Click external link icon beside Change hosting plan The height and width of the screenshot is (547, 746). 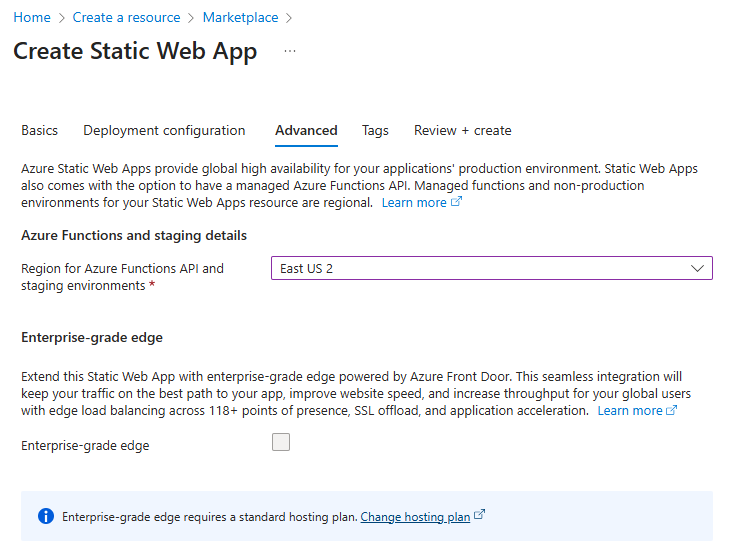pyautogui.click(x=480, y=516)
